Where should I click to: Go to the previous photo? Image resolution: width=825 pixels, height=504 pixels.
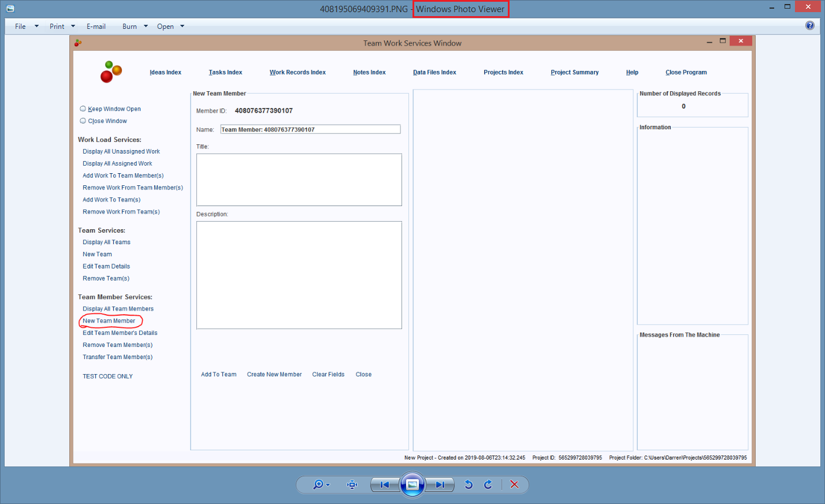coord(385,485)
